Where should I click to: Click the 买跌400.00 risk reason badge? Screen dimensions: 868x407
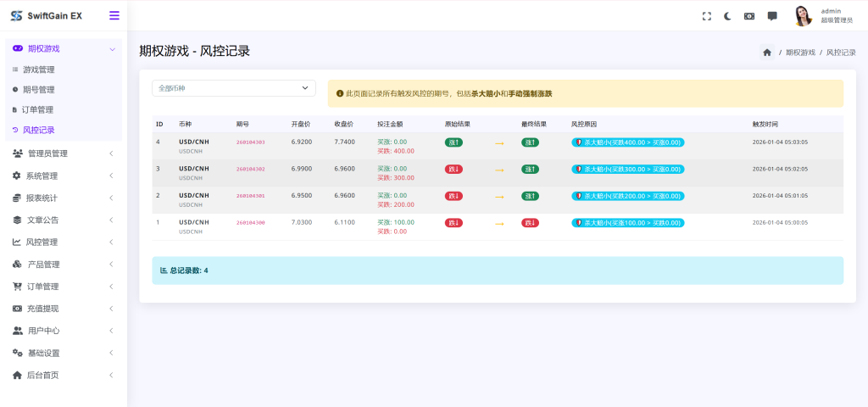(x=628, y=142)
